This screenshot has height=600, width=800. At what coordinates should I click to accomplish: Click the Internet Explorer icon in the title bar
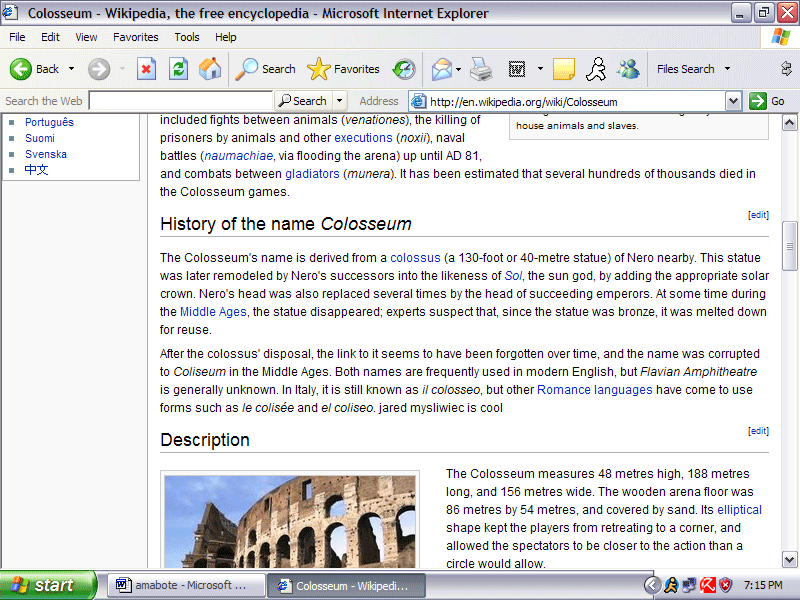click(x=10, y=12)
